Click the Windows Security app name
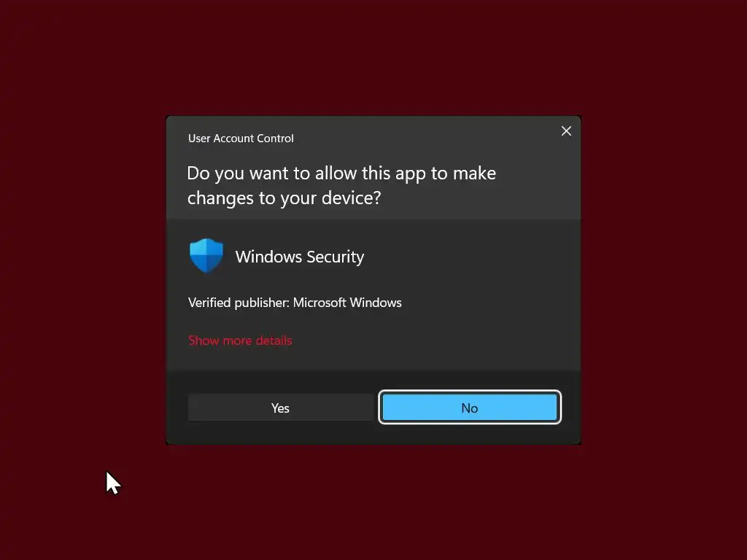The width and height of the screenshot is (747, 560). point(300,257)
